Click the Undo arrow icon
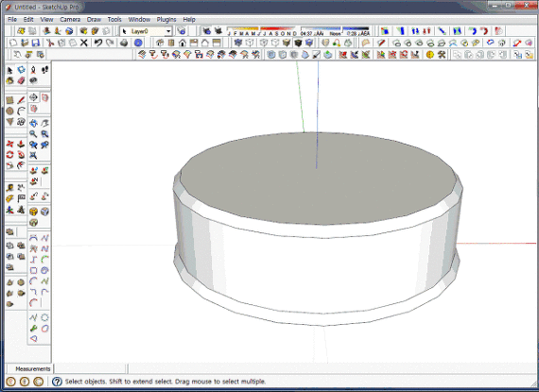Viewport: 539px width, 392px height. coord(98,43)
